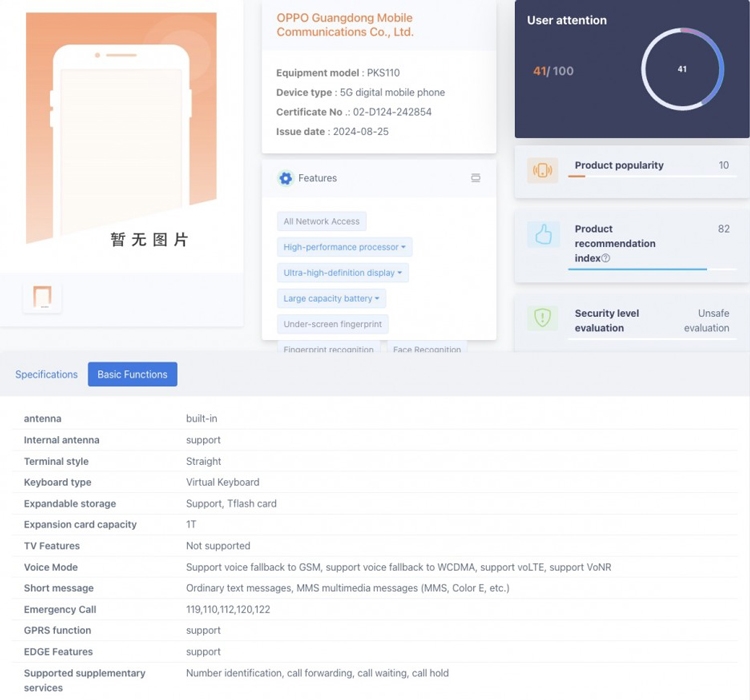Click the Product popularity progress bar
This screenshot has height=700, width=750.
coord(652,177)
